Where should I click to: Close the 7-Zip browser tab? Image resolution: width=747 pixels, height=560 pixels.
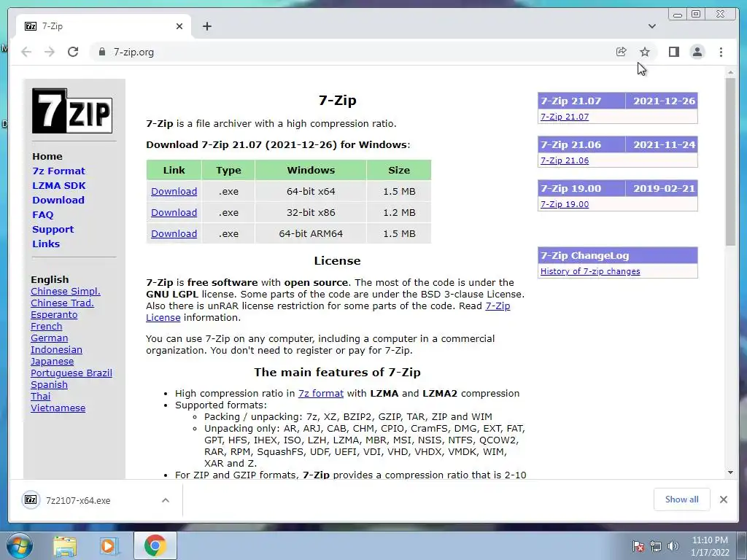point(179,26)
